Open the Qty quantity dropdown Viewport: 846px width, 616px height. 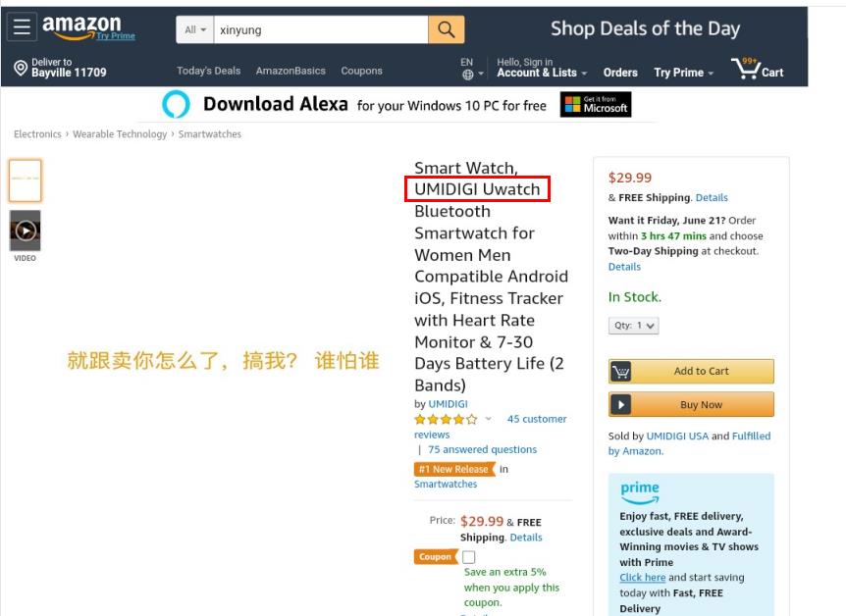[634, 326]
